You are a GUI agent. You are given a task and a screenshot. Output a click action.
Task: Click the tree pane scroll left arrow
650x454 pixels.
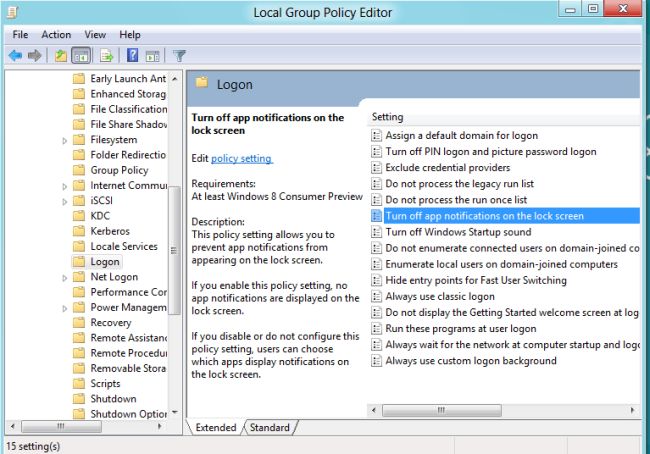point(12,426)
